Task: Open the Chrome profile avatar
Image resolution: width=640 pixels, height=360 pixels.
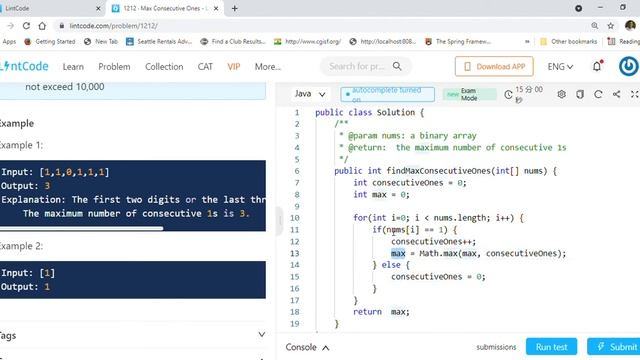Action: (630, 26)
